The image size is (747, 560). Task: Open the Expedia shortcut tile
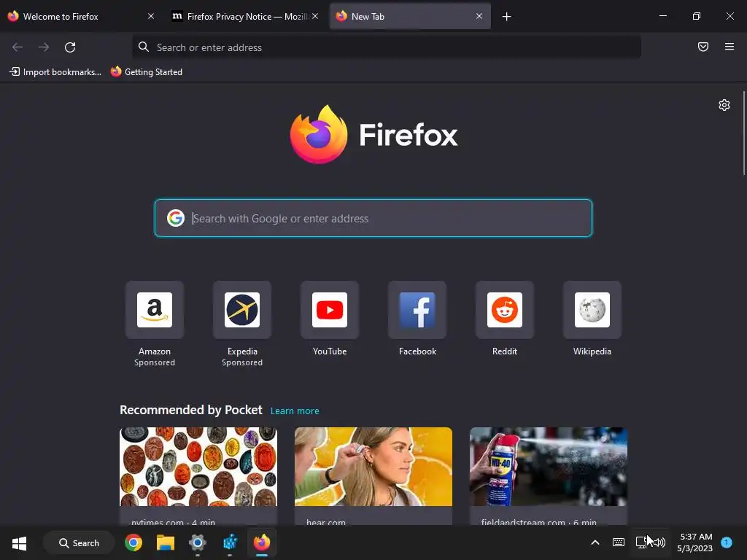pyautogui.click(x=242, y=310)
